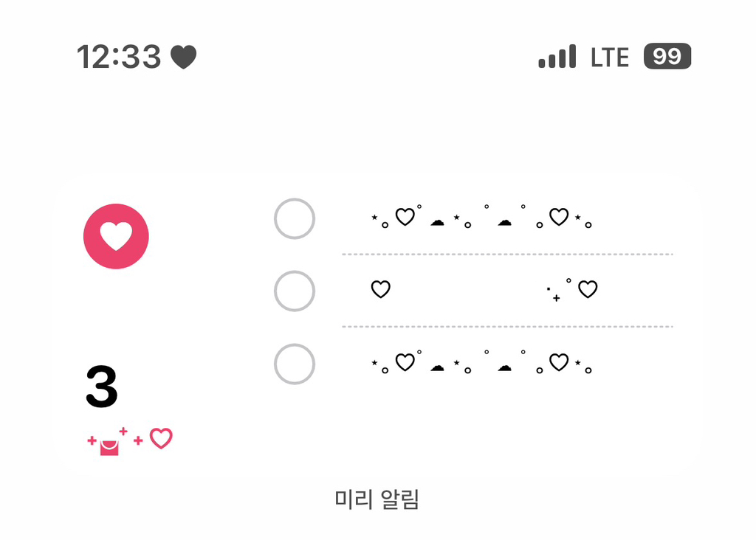Tap the first heart in the top reminder
Image resolution: width=756 pixels, height=540 pixels.
pyautogui.click(x=405, y=217)
